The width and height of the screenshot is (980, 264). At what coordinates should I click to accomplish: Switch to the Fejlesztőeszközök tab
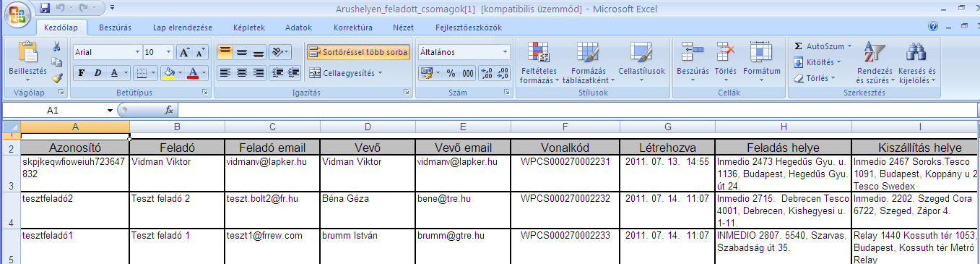click(x=468, y=27)
